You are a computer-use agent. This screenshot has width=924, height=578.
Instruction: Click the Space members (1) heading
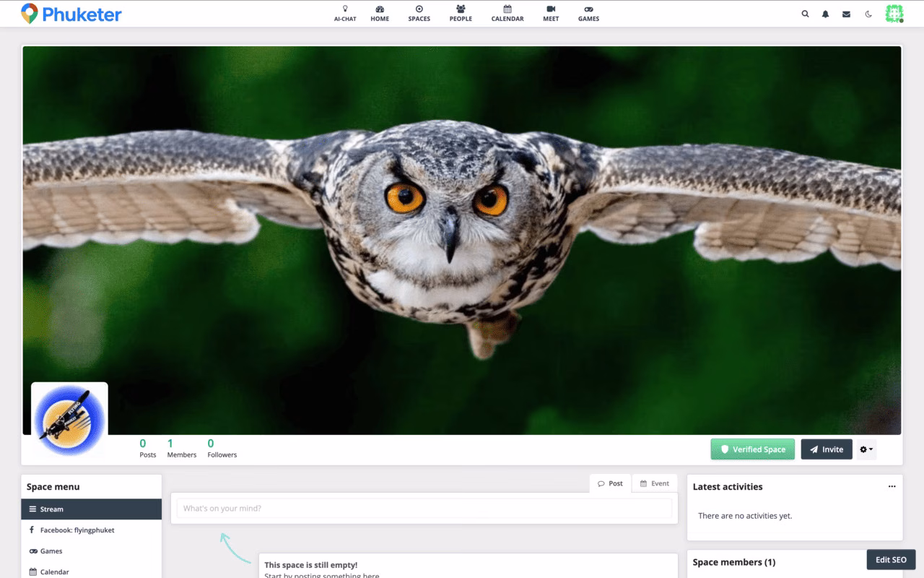pyautogui.click(x=734, y=562)
